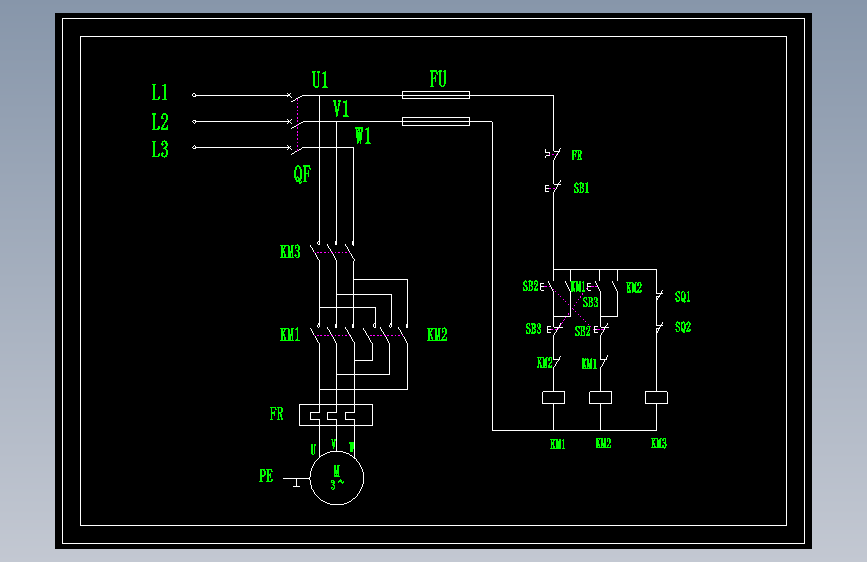This screenshot has height=562, width=867.
Task: Select the KM3 coil rectangle
Action: [x=656, y=397]
